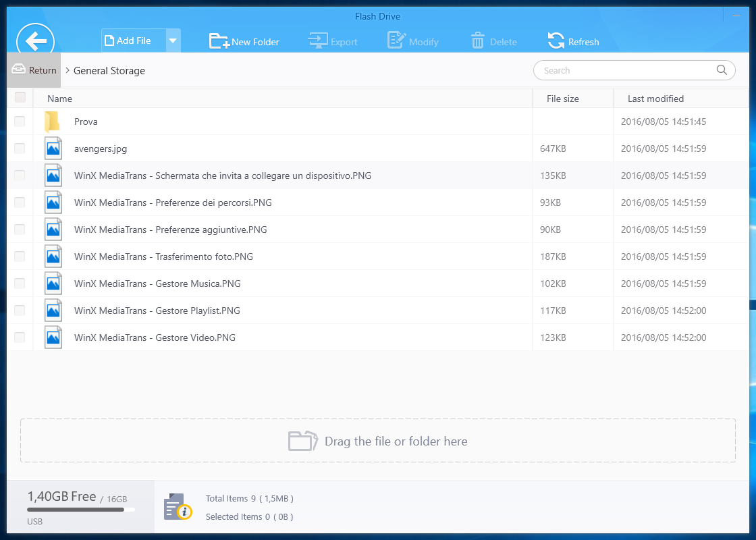The width and height of the screenshot is (756, 540).
Task: Click the Modify toolbar item
Action: tap(412, 41)
